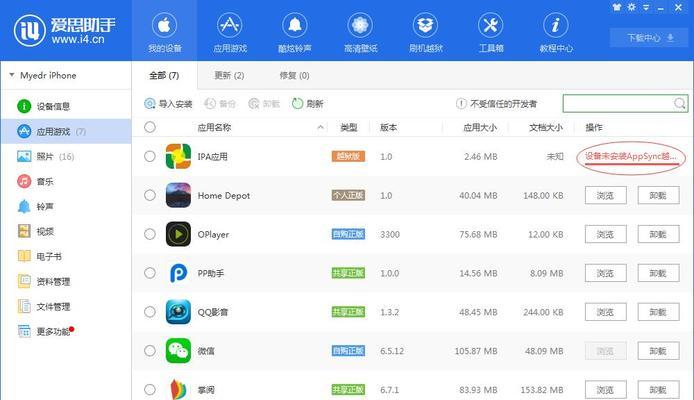
Task: Click the i4 爱思助手 logo
Action: click(65, 30)
